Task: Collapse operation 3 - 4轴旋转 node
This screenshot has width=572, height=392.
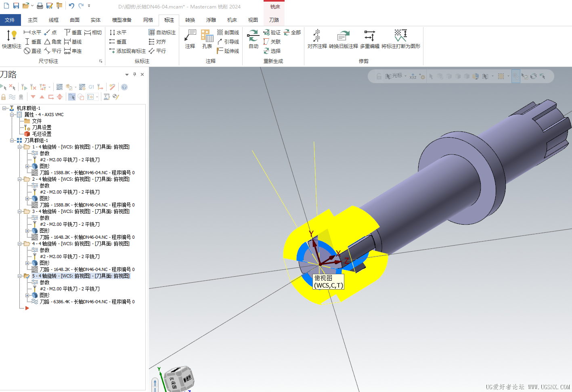Action: pyautogui.click(x=19, y=211)
